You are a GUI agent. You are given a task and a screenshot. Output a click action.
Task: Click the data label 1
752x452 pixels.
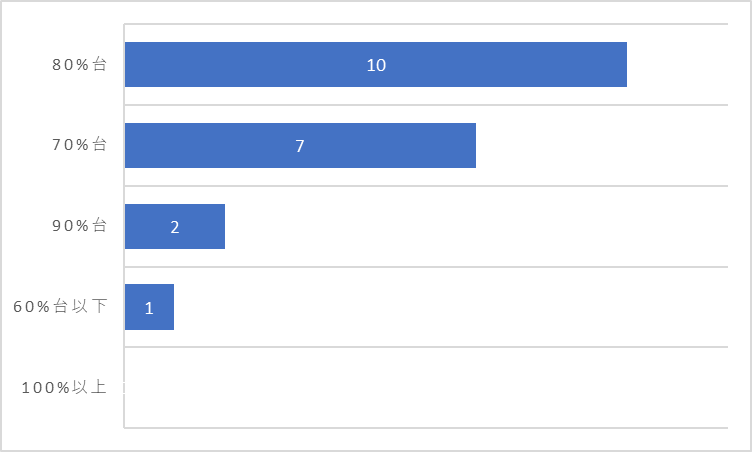pos(149,308)
